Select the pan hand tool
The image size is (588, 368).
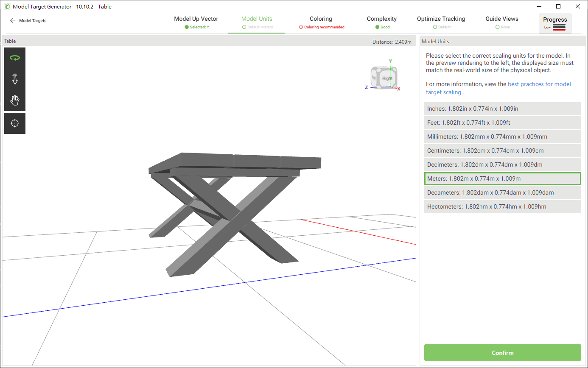pyautogui.click(x=15, y=100)
